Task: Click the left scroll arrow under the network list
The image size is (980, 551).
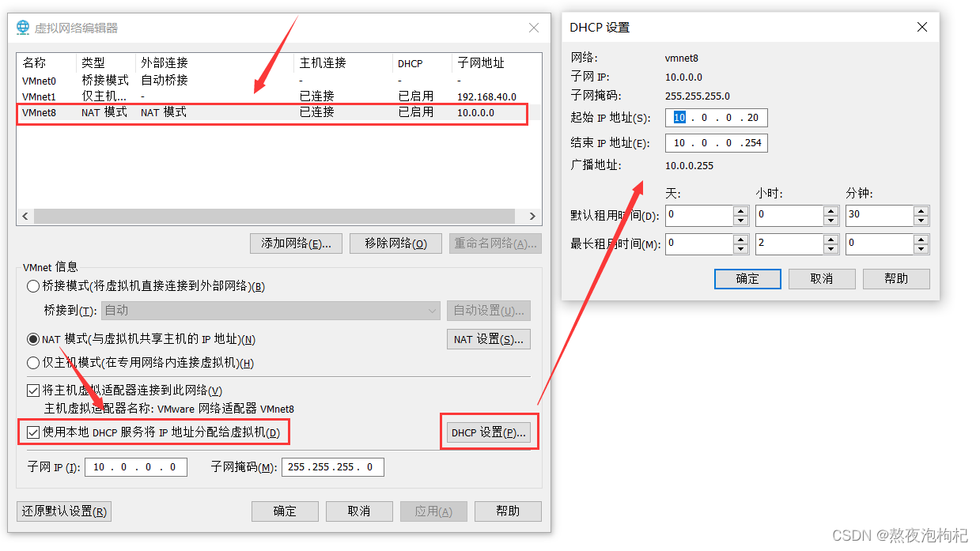Action: (x=25, y=216)
